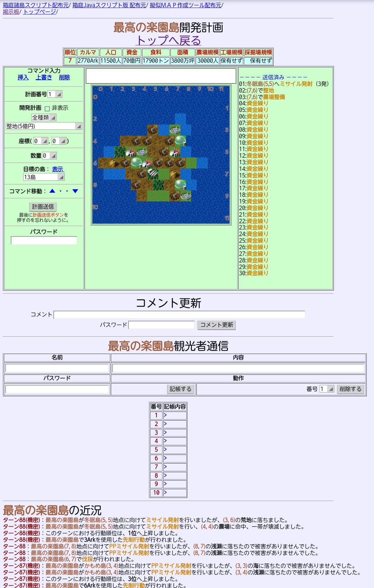Select the 挿入 command mode link

pyautogui.click(x=23, y=77)
